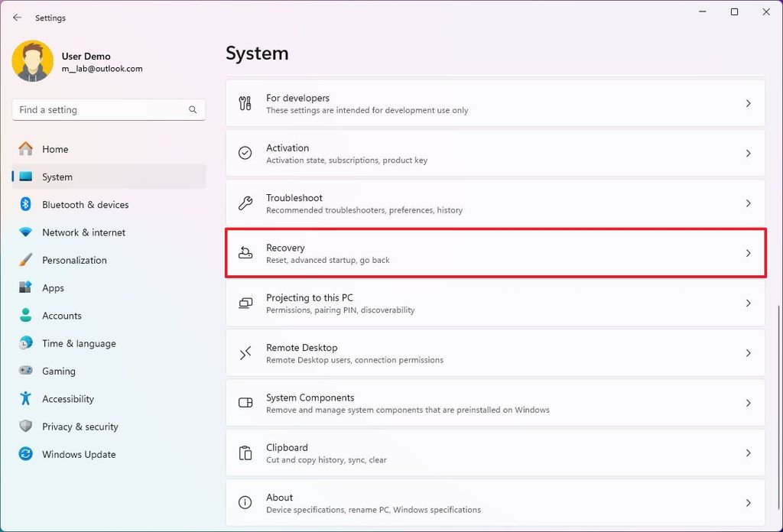
Task: Click the Network & internet wifi icon
Action: 24,232
